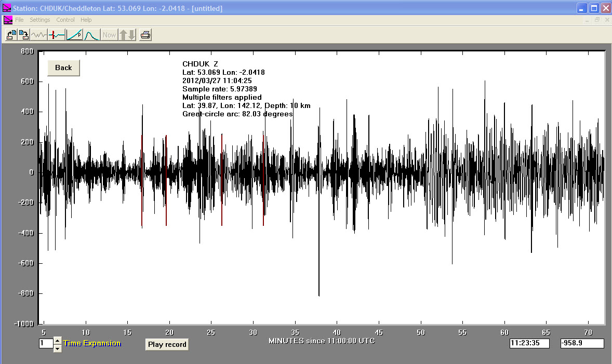Image resolution: width=612 pixels, height=364 pixels.
Task: Click the Now toolbar button
Action: pos(109,35)
